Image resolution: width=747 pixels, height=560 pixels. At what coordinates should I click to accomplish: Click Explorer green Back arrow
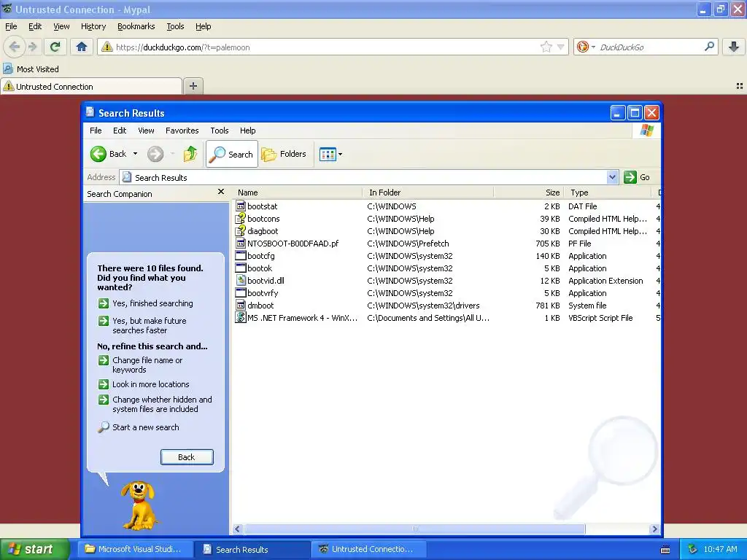coord(98,154)
